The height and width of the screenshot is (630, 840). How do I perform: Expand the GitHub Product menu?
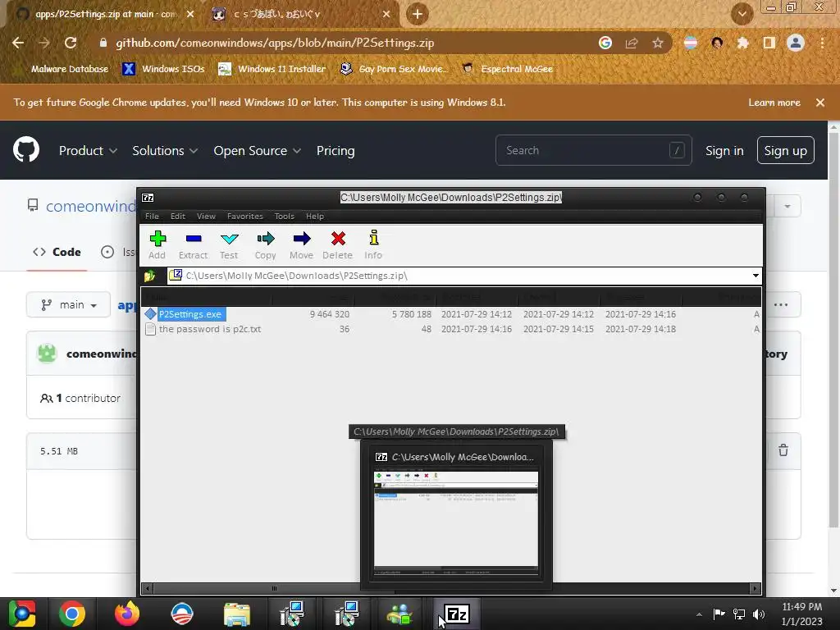click(x=88, y=151)
